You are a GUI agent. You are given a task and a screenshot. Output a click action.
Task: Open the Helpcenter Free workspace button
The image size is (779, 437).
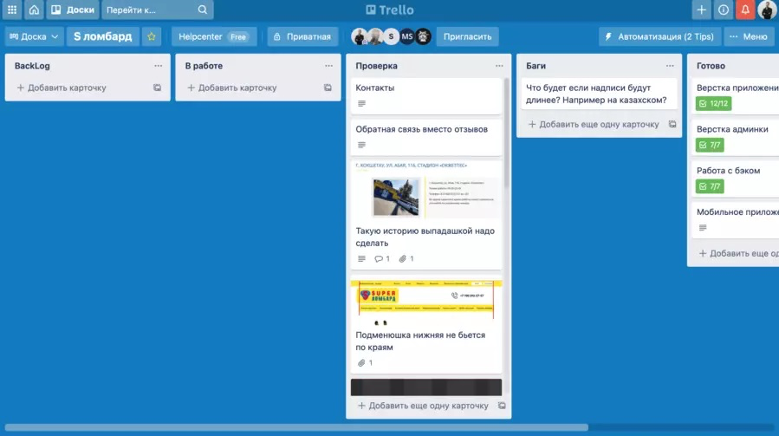click(x=214, y=37)
